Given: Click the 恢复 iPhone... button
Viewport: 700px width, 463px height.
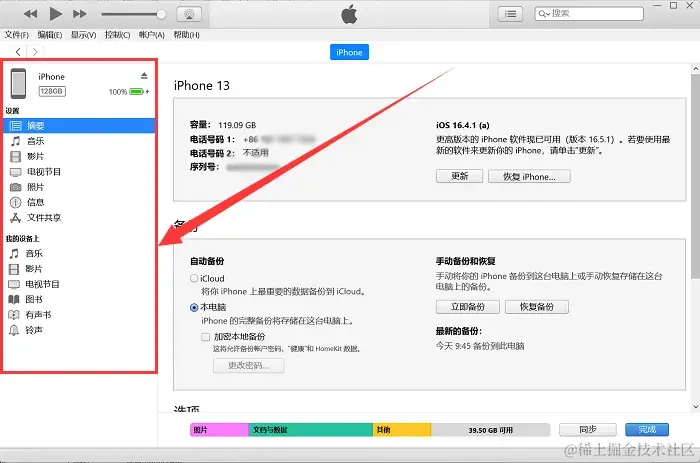Looking at the screenshot, I should pos(529,176).
